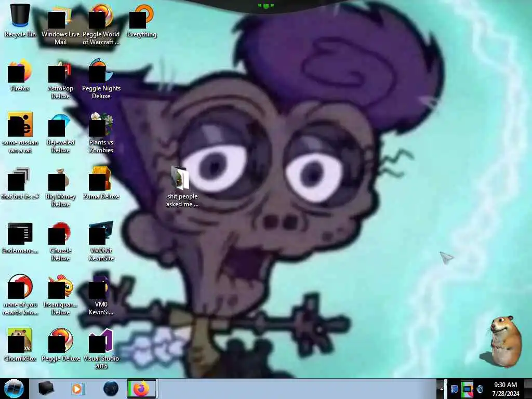
Task: Select the Endermanc... desktop icon
Action: pyautogui.click(x=20, y=237)
